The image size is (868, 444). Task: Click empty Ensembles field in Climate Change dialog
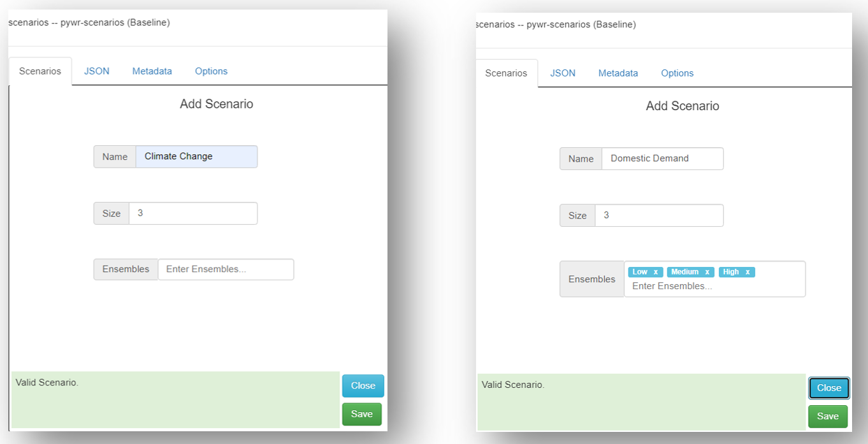point(226,269)
